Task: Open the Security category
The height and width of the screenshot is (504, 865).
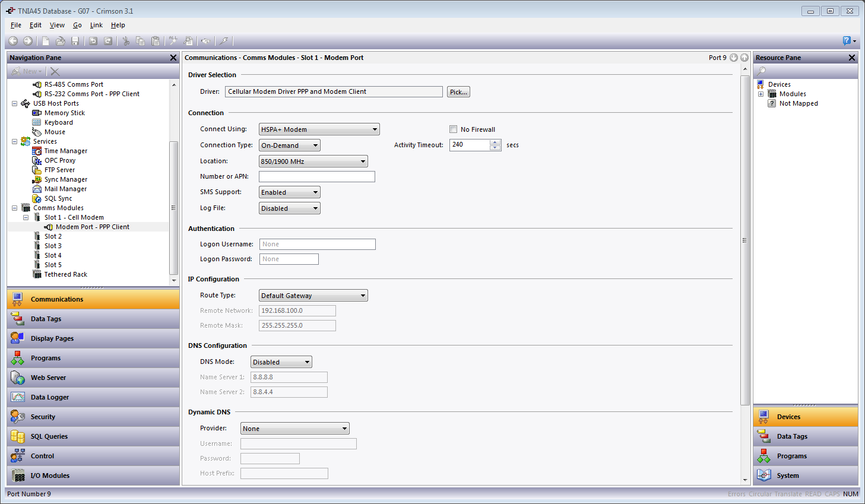Action: pyautogui.click(x=93, y=417)
